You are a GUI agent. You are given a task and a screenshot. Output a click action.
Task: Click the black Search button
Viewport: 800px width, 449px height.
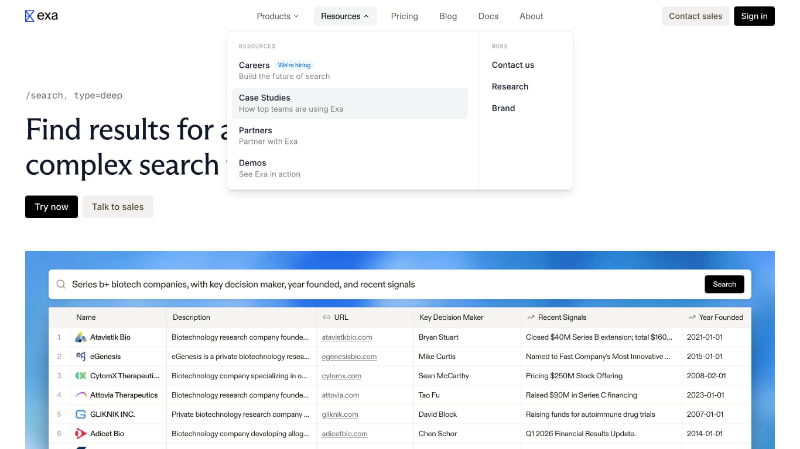click(x=724, y=284)
